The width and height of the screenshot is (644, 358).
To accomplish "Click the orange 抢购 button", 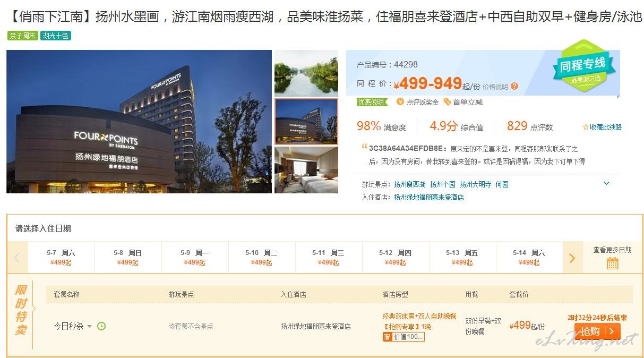I will tap(597, 331).
